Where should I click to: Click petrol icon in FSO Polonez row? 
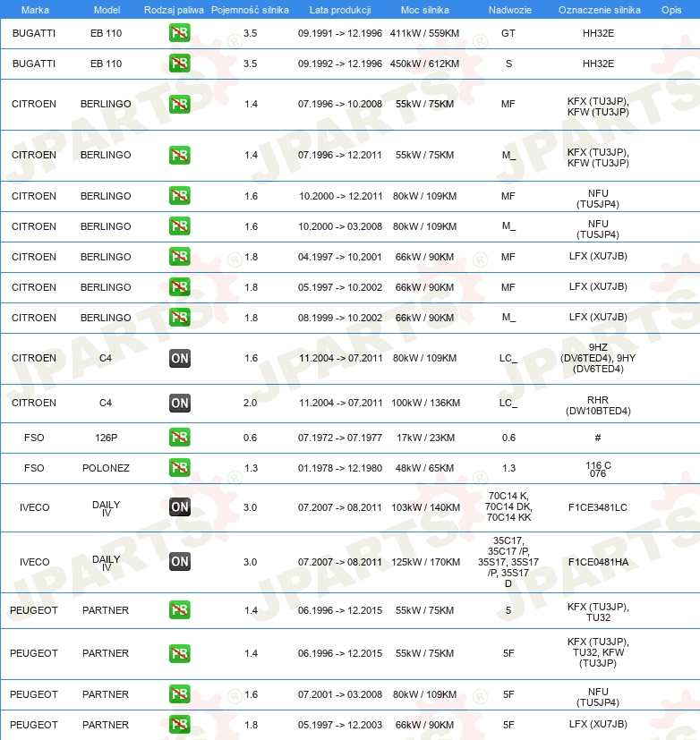[x=179, y=468]
